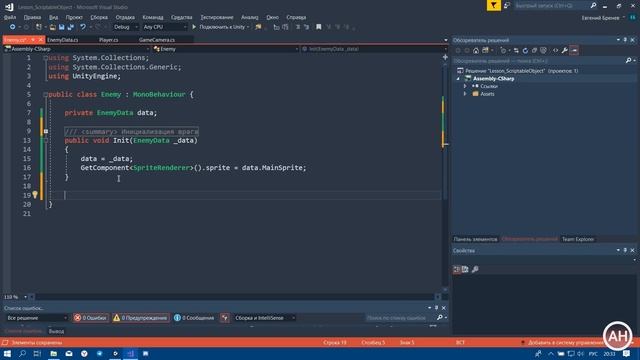The height and width of the screenshot is (360, 640).
Task: Toggle the 0 Предупреждения warnings filter
Action: point(140,318)
